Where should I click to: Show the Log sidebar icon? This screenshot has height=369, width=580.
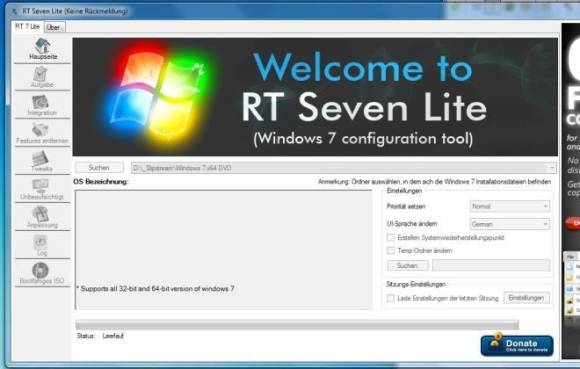[41, 242]
